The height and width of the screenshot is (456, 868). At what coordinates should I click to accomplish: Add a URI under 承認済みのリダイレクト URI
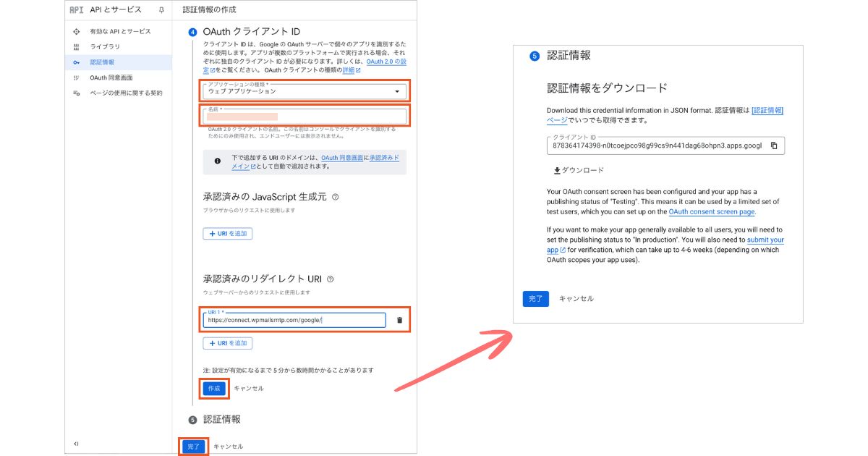pos(228,343)
